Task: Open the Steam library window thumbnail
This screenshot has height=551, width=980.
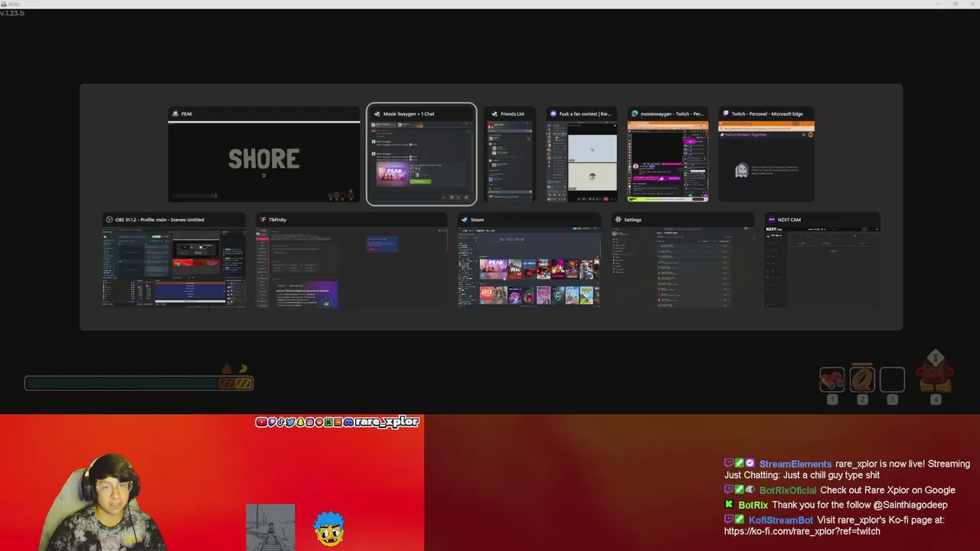Action: 529,260
